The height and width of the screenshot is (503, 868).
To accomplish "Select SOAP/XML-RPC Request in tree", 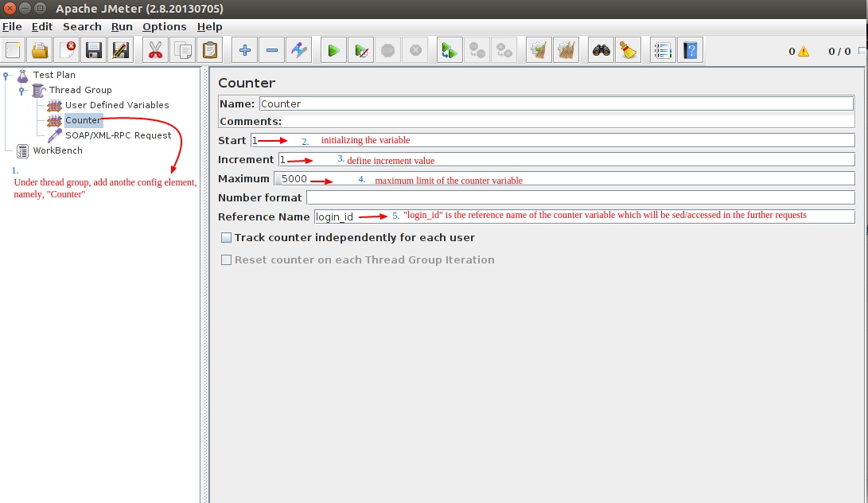I will [118, 135].
